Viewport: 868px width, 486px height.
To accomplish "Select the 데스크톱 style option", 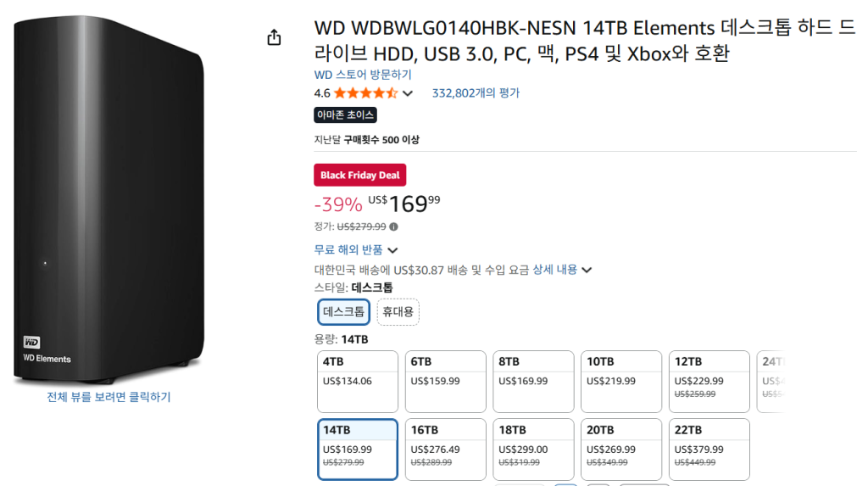I will [x=343, y=312].
